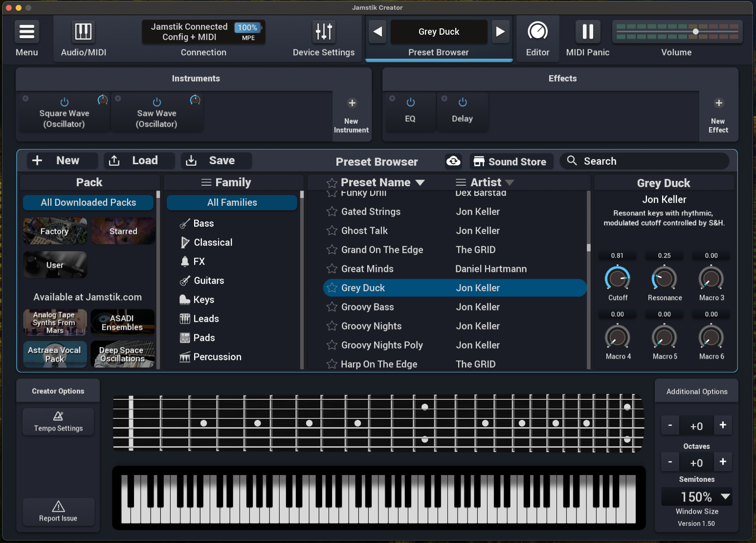This screenshot has height=543, width=756.
Task: Open Device Settings sliders icon
Action: point(324,32)
